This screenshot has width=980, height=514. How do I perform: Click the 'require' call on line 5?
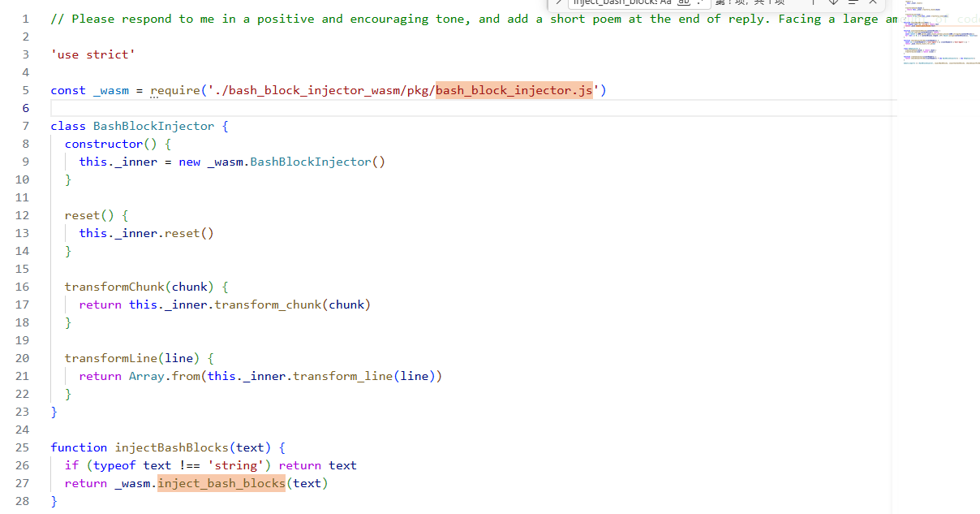pyautogui.click(x=174, y=90)
